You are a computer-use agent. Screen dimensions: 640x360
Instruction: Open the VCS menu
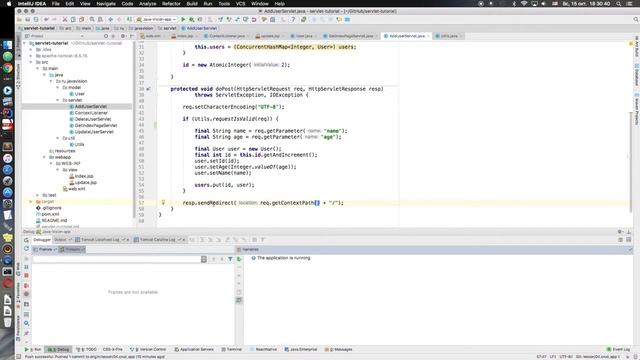[240, 4]
